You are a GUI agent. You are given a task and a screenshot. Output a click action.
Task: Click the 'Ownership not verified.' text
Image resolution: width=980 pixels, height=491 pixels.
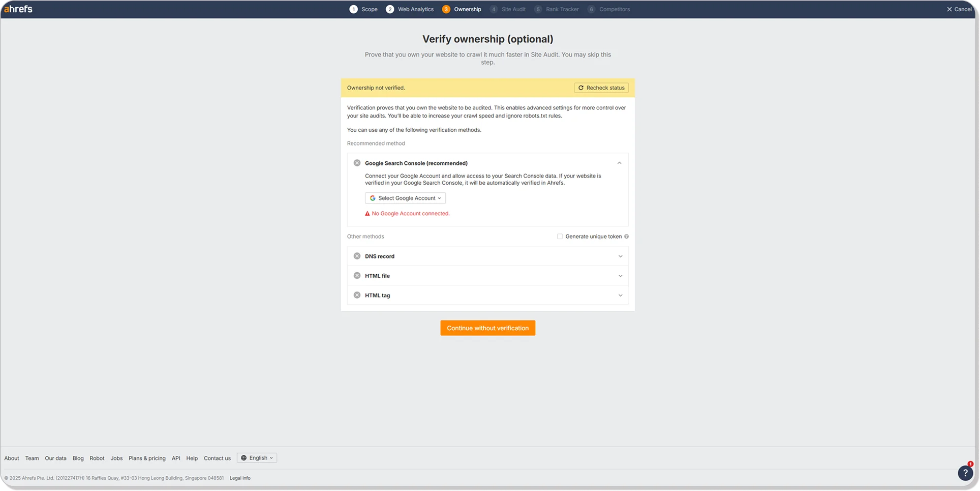pyautogui.click(x=376, y=88)
